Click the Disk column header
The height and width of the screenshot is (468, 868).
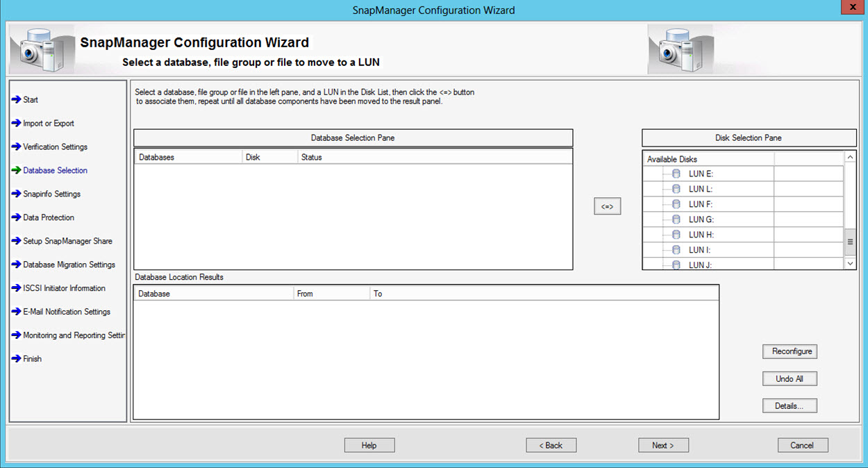[x=269, y=157]
